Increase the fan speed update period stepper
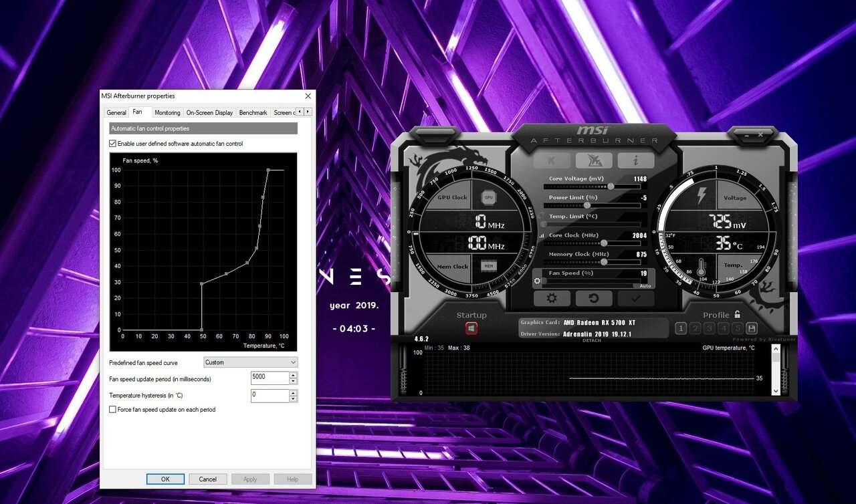This screenshot has height=504, width=856. coord(293,375)
